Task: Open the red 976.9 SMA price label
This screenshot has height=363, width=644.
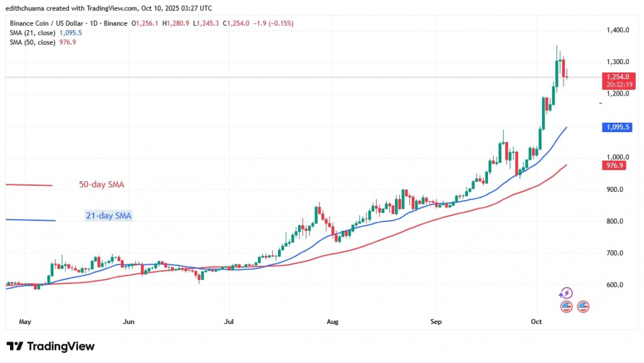Action: tap(614, 164)
